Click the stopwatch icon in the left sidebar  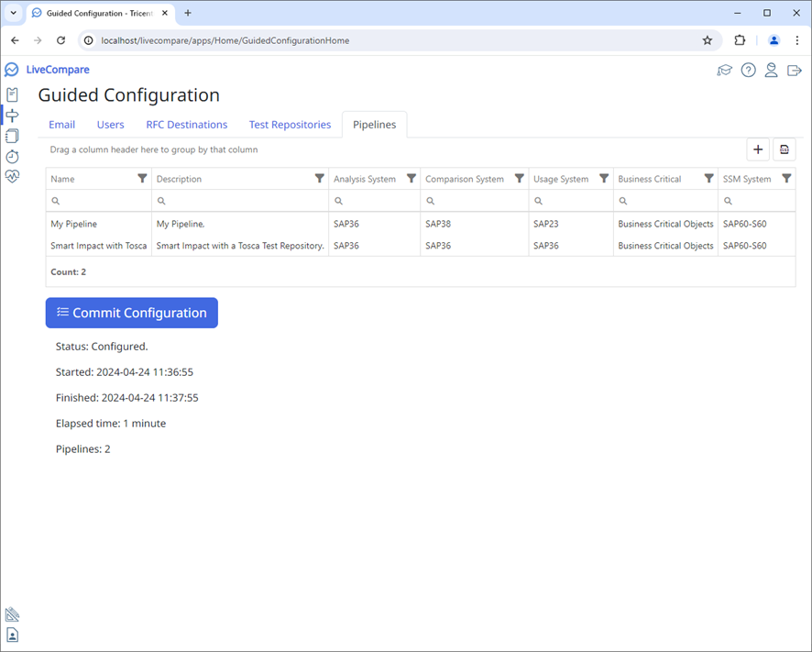(12, 156)
